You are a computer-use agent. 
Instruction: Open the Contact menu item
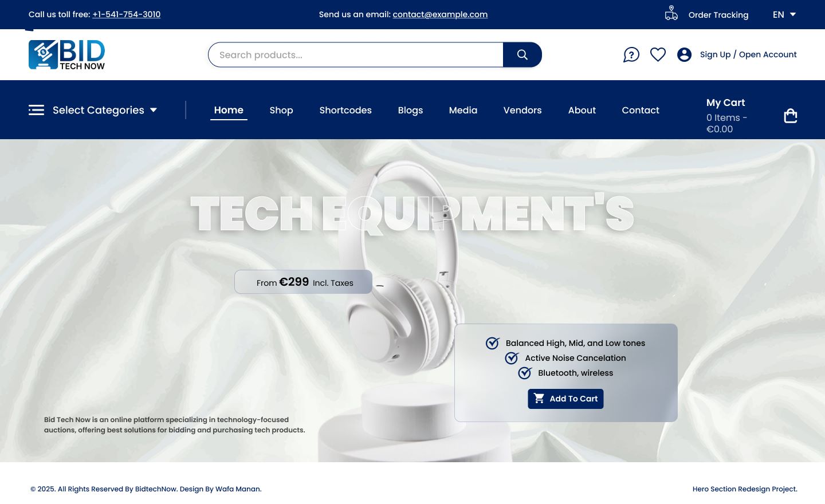[x=641, y=110]
